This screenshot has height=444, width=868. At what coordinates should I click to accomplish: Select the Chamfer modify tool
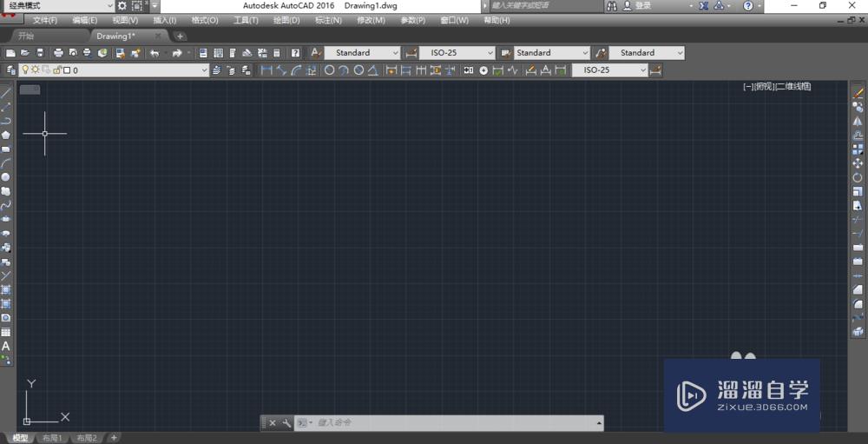tap(858, 290)
